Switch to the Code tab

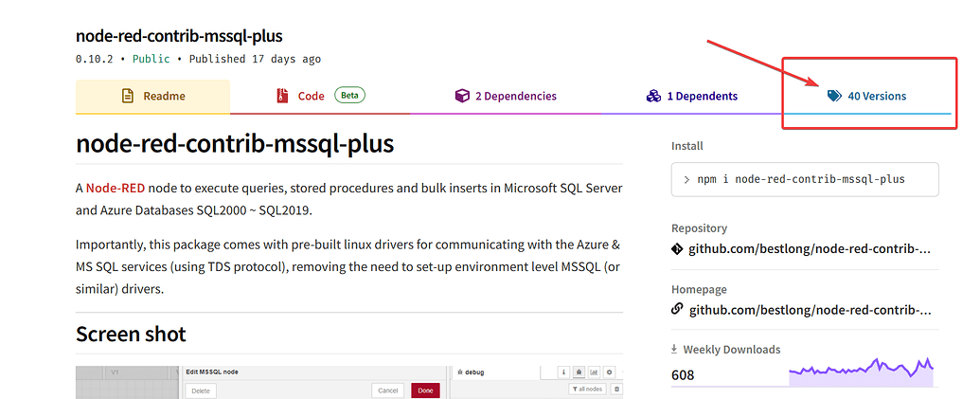pos(311,96)
